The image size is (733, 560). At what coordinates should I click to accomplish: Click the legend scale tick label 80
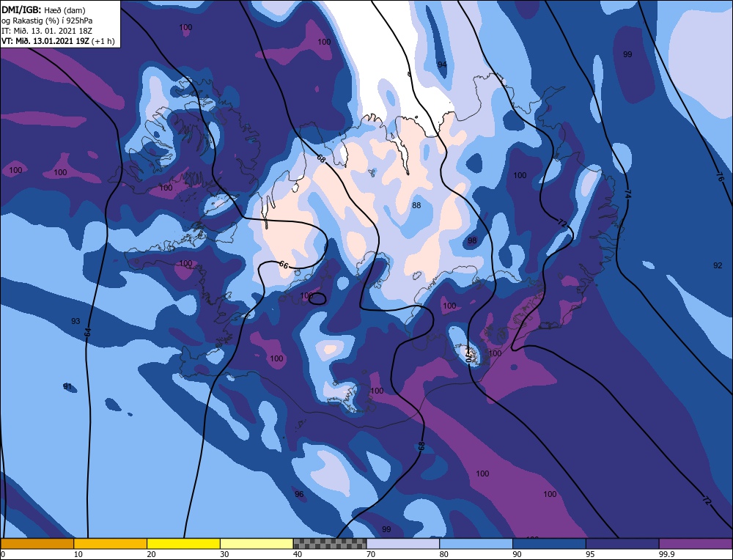tap(444, 554)
